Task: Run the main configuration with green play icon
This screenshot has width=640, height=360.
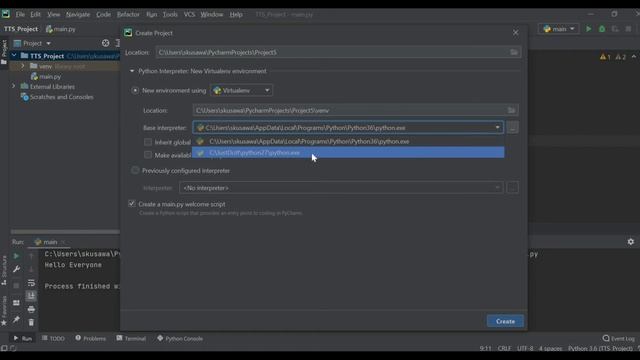Action: tap(588, 29)
